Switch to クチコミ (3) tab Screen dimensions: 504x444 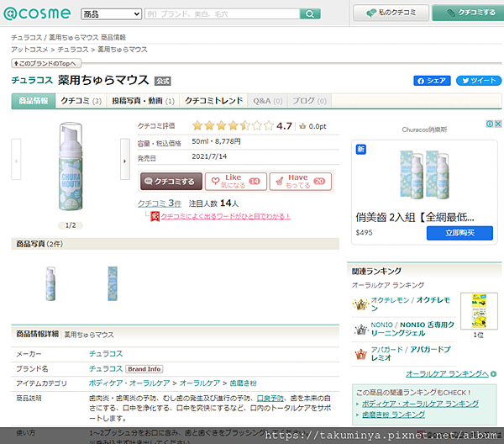(x=81, y=101)
